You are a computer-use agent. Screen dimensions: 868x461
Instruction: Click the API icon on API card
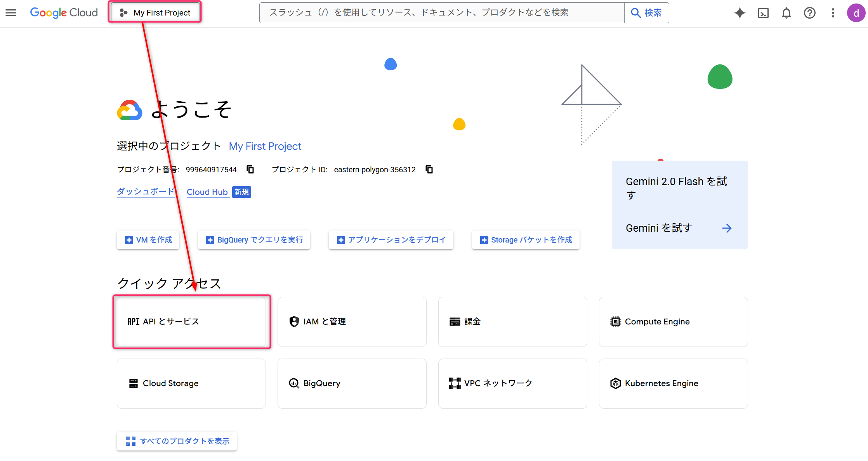click(x=133, y=322)
